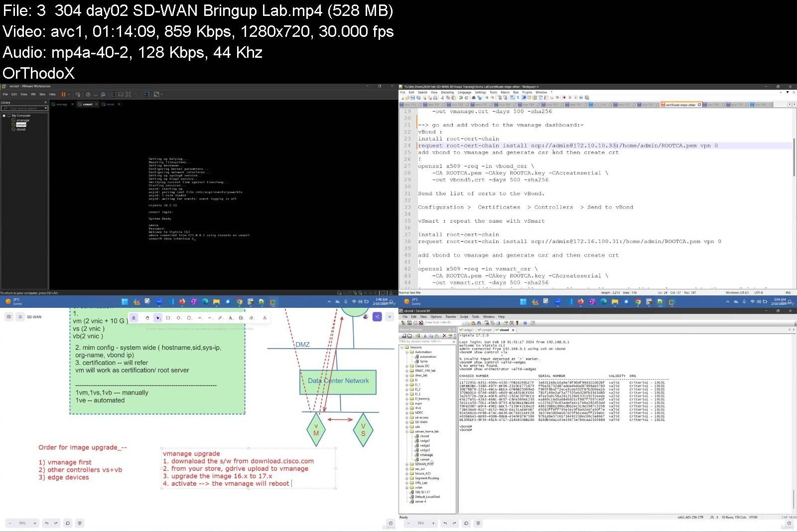Open VMware full screen options dropdown arrow

point(161,94)
